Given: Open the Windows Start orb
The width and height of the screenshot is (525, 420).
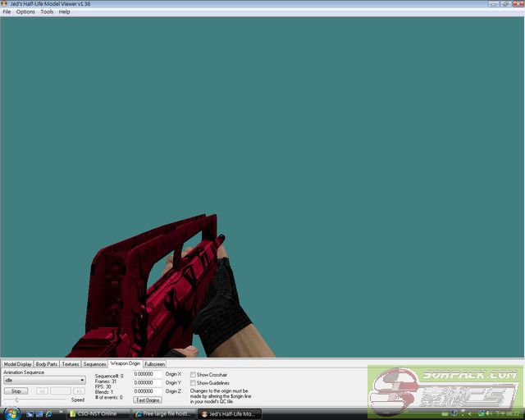Looking at the screenshot, I should point(12,413).
